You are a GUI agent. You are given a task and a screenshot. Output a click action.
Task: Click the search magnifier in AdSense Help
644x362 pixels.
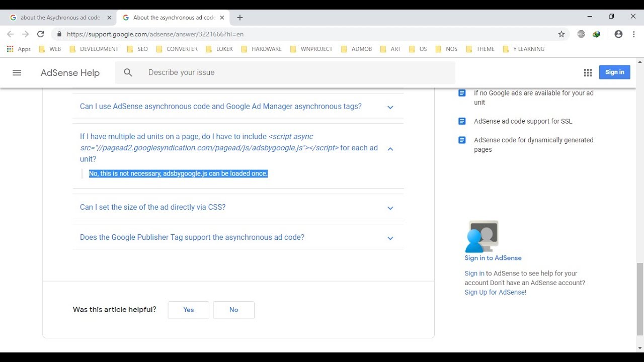pos(127,72)
